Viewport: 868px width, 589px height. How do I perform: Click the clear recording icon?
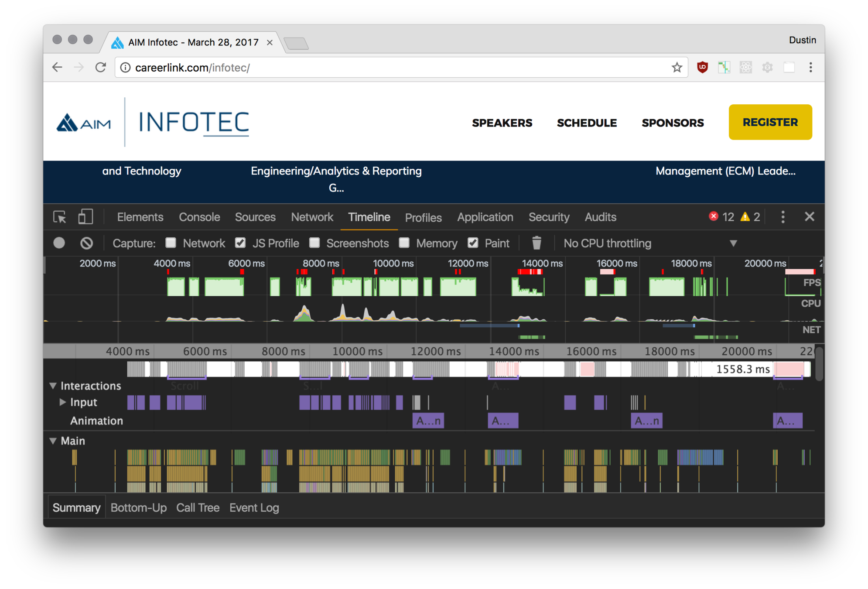(87, 243)
